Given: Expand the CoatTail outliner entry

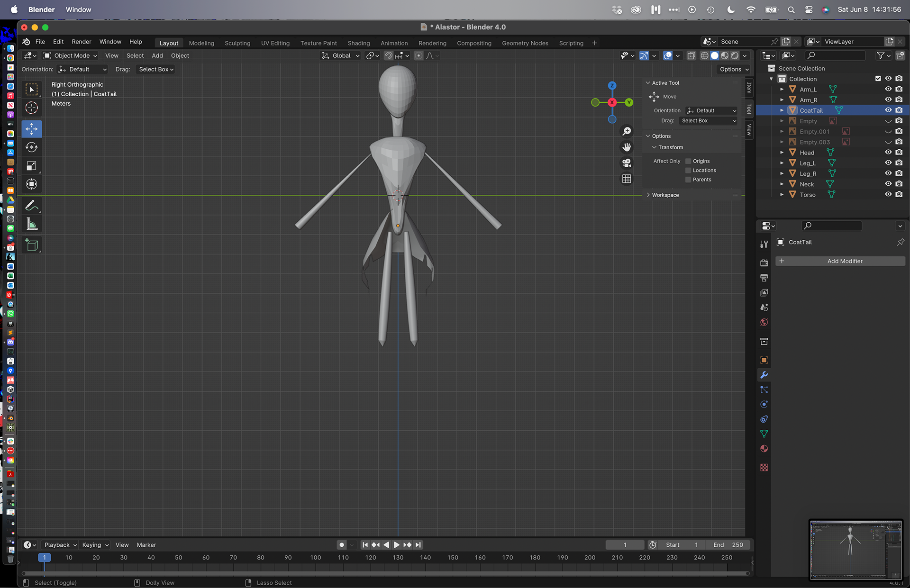Looking at the screenshot, I should 782,110.
